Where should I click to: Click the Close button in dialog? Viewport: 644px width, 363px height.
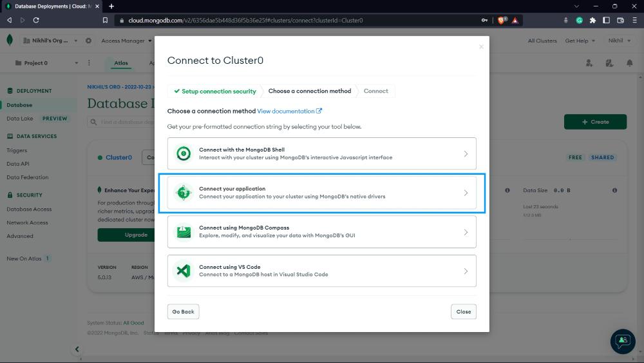pos(464,311)
